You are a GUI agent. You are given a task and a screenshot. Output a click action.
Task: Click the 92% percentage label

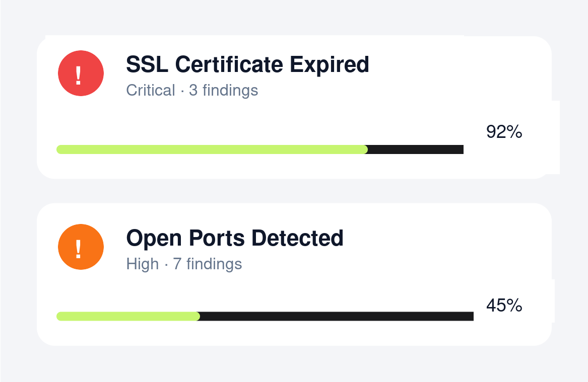[x=504, y=132]
